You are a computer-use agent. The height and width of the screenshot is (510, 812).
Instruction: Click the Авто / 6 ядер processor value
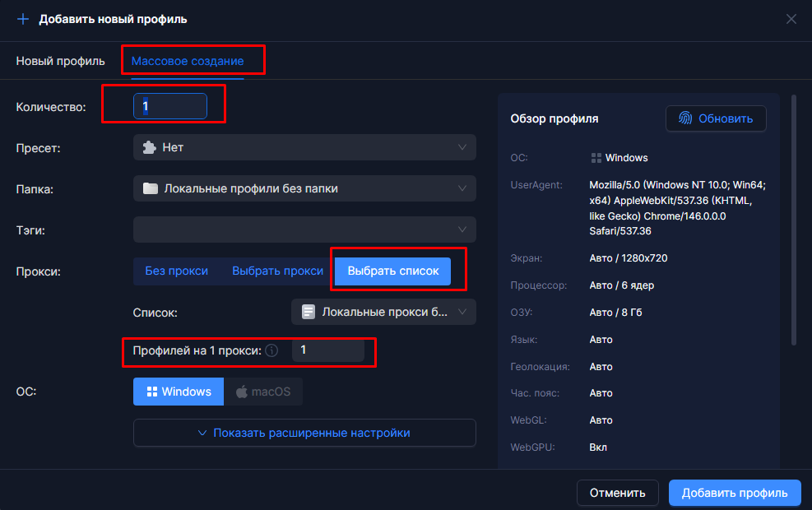coord(621,285)
